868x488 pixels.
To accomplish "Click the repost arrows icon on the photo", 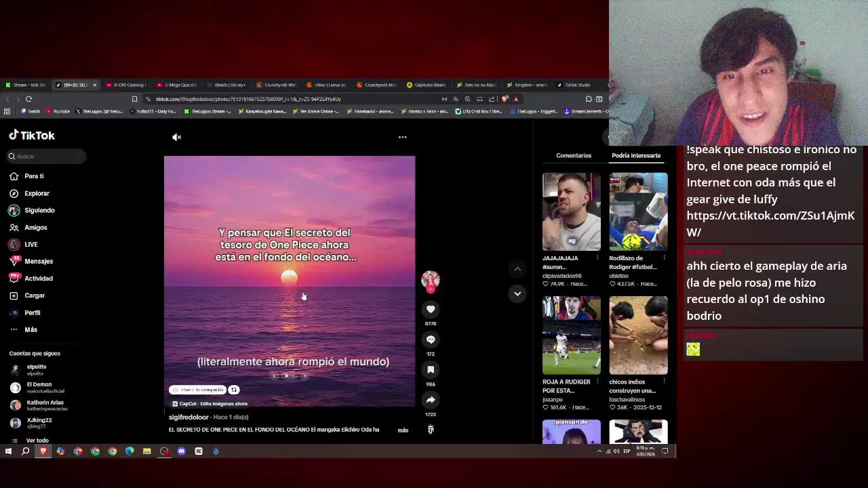I will click(x=234, y=390).
